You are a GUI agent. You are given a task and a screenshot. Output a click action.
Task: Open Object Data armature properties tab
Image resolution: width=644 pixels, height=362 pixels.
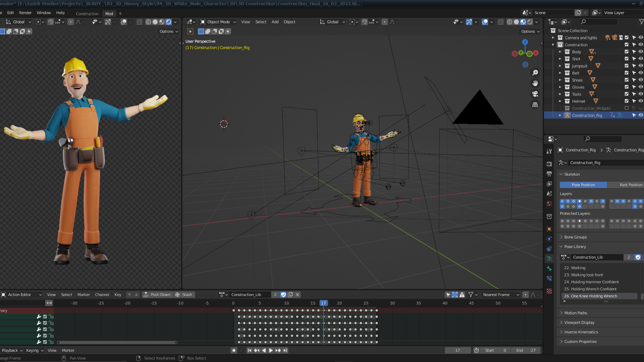pyautogui.click(x=549, y=259)
